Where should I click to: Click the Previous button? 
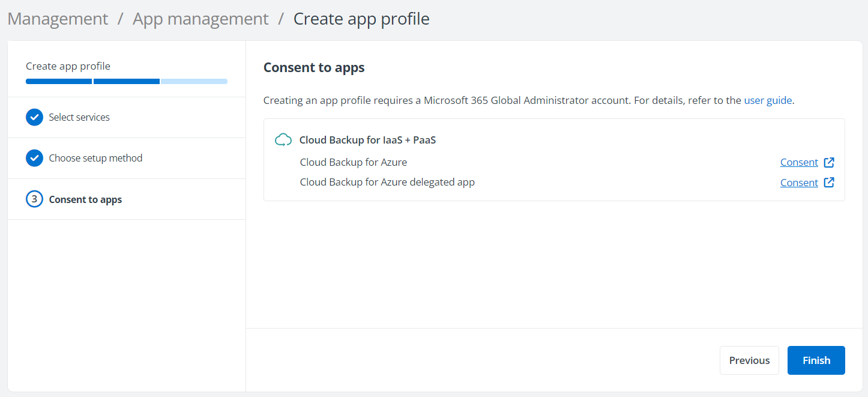point(749,360)
